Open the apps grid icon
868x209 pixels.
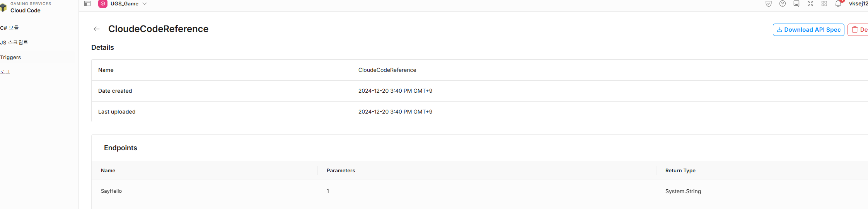click(824, 4)
